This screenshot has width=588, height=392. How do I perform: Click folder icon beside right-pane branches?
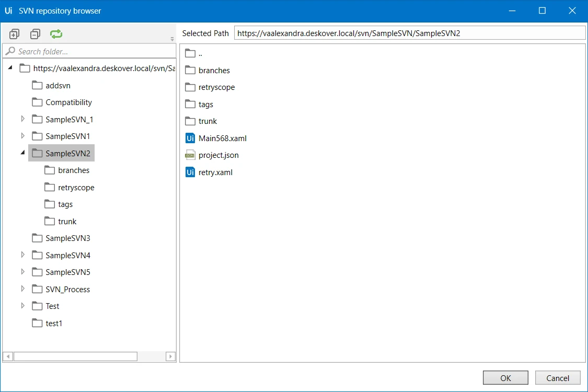pos(190,70)
